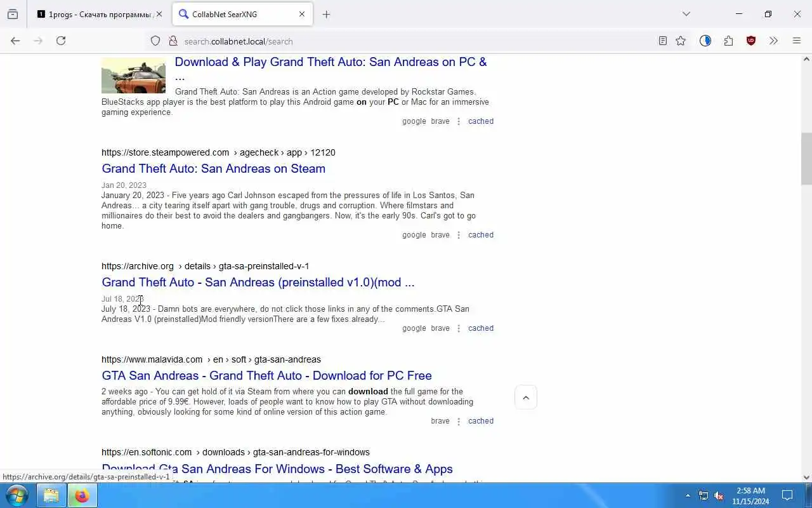Open the site connection info icon
Viewport: 812px width, 508px height.
(173, 41)
